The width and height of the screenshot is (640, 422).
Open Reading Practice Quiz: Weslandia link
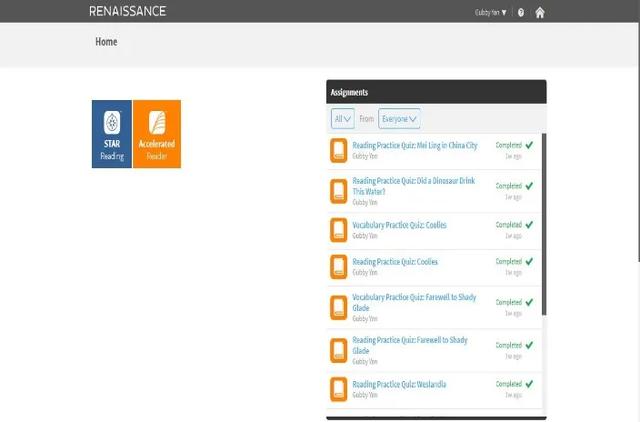399,384
